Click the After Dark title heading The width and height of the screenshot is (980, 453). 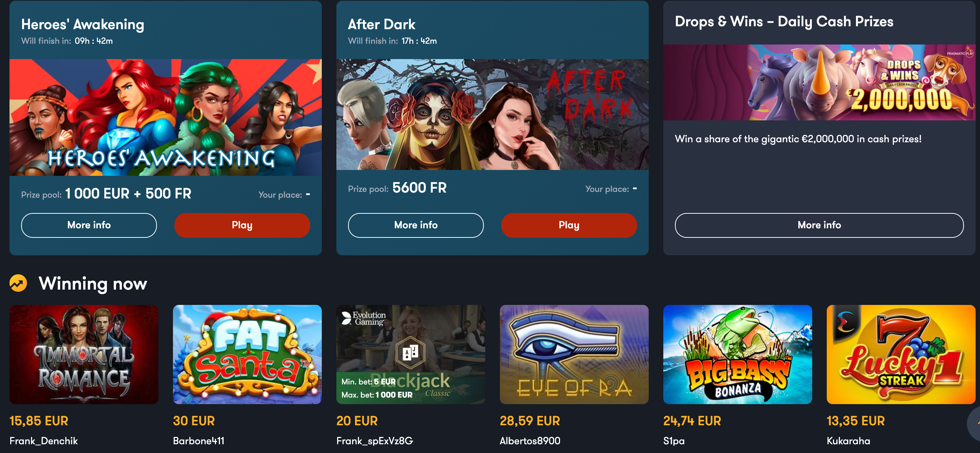tap(381, 24)
